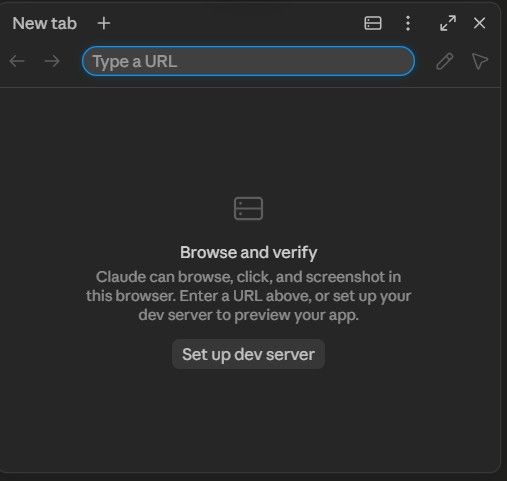Close the browser preview panel
Screen dimensions: 507x481
tap(479, 23)
